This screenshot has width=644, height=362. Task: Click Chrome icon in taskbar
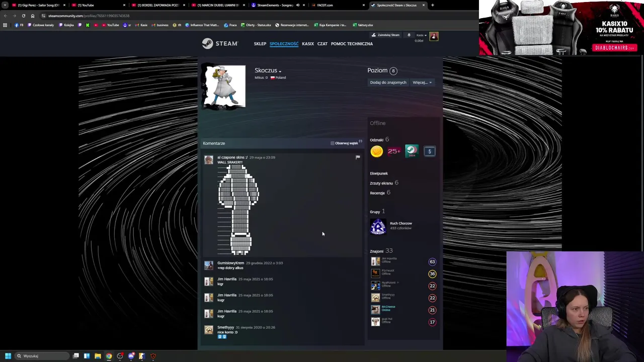tap(109, 356)
